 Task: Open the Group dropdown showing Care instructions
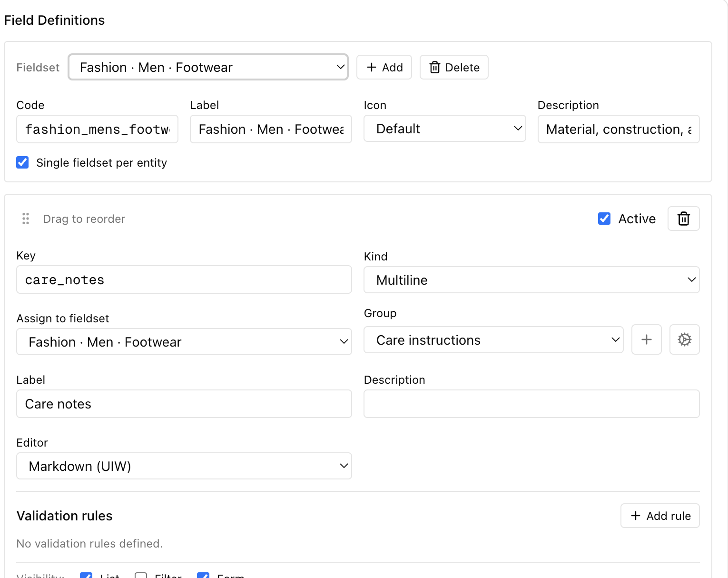[x=493, y=339]
